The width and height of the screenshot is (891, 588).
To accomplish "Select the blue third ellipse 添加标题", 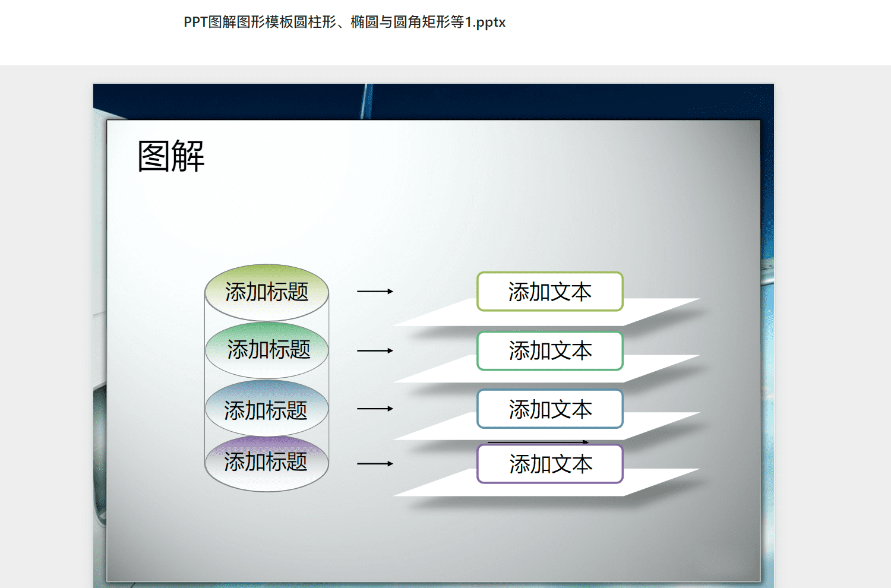I will tap(267, 409).
